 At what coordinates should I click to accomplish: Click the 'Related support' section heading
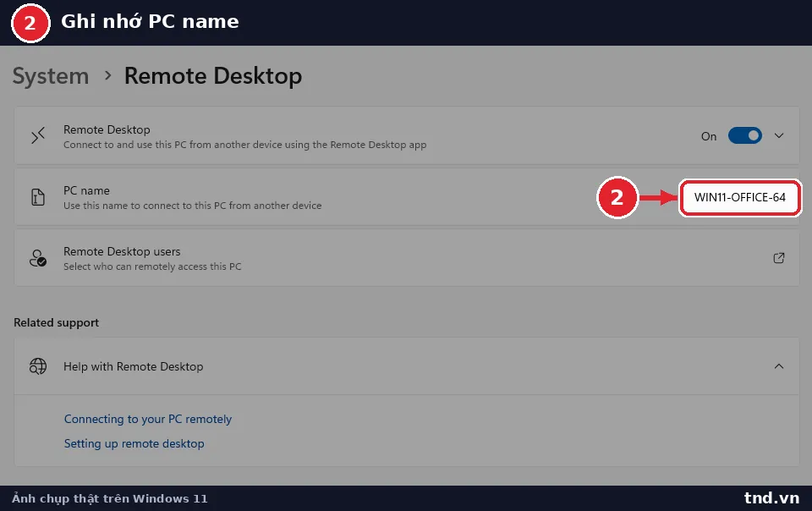pos(56,322)
